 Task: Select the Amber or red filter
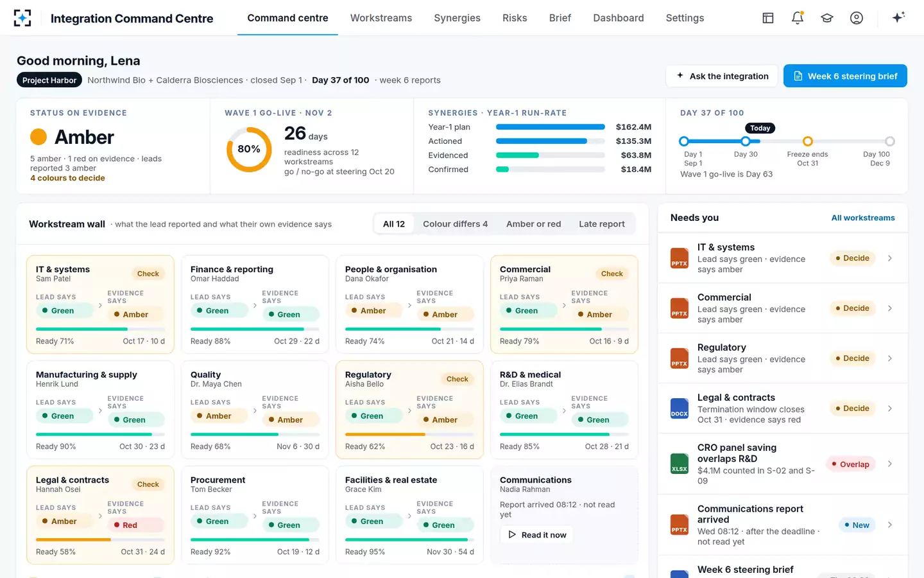tap(533, 224)
